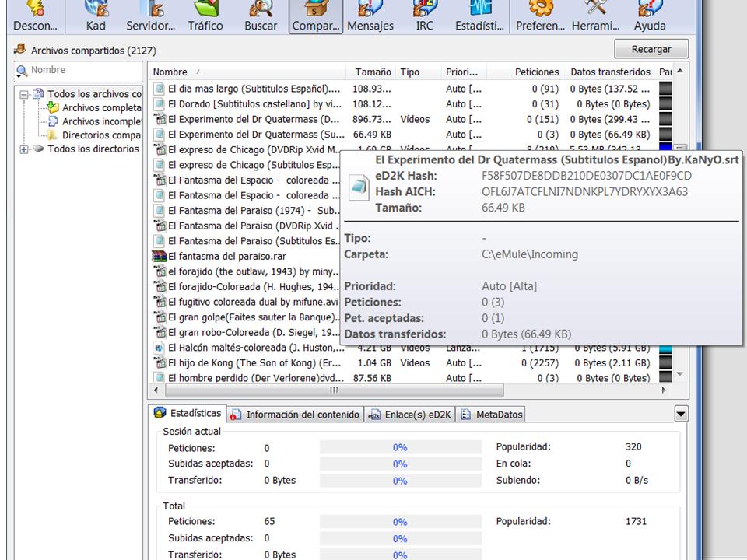Sort by Datos transferidos column header
Viewport: 747px width, 560px height.
point(609,72)
